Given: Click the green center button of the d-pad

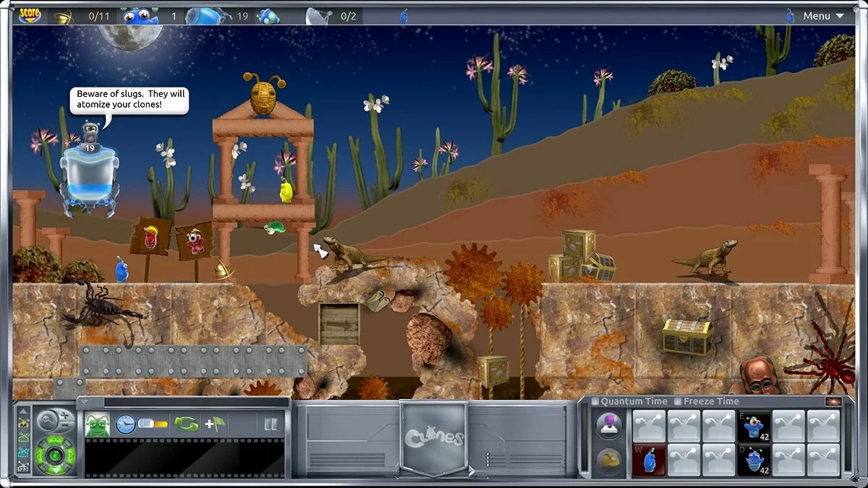Looking at the screenshot, I should 56,455.
